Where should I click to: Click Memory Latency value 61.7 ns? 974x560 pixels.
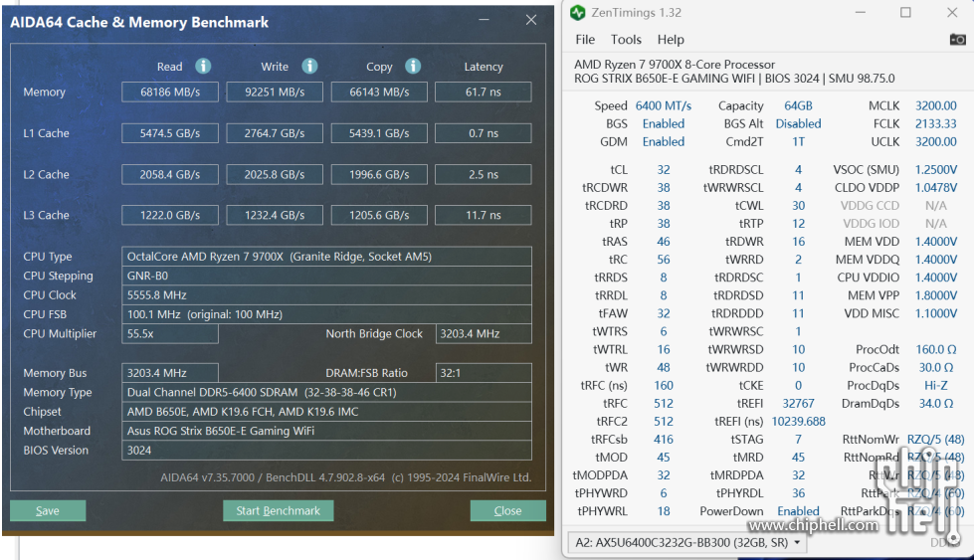(x=484, y=92)
